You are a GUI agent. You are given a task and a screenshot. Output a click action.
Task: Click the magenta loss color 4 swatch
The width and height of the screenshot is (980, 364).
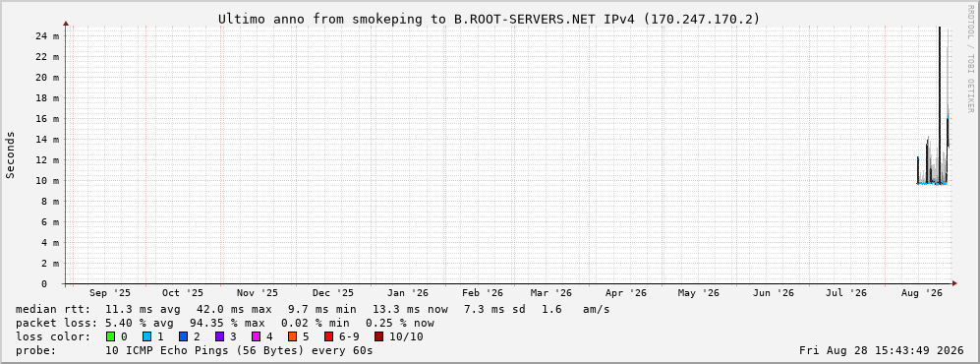coord(257,336)
